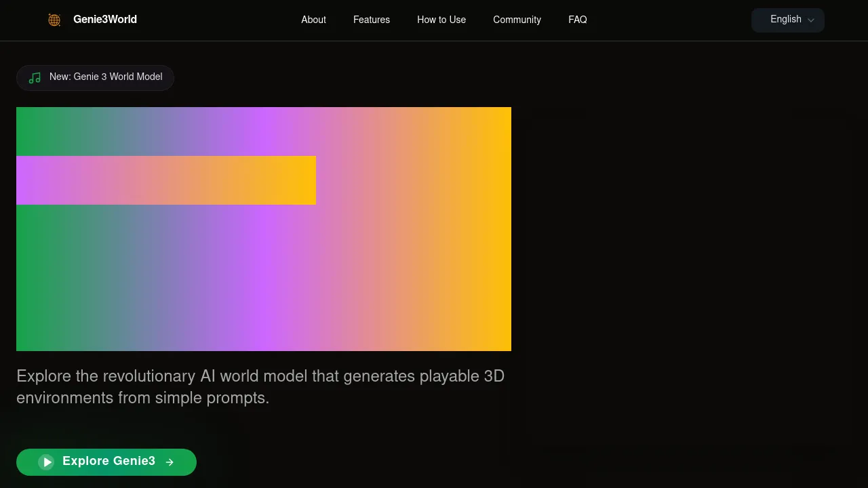Click the large gradient hero banner

coord(264,229)
